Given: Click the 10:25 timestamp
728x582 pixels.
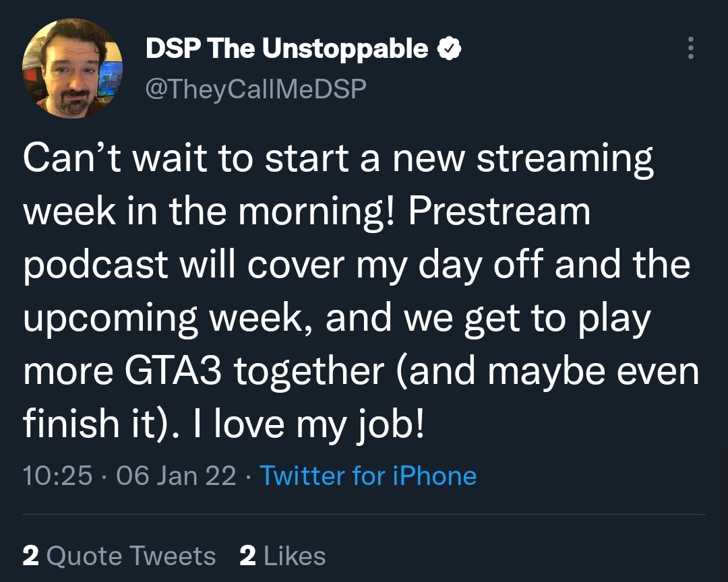Looking at the screenshot, I should coord(57,476).
